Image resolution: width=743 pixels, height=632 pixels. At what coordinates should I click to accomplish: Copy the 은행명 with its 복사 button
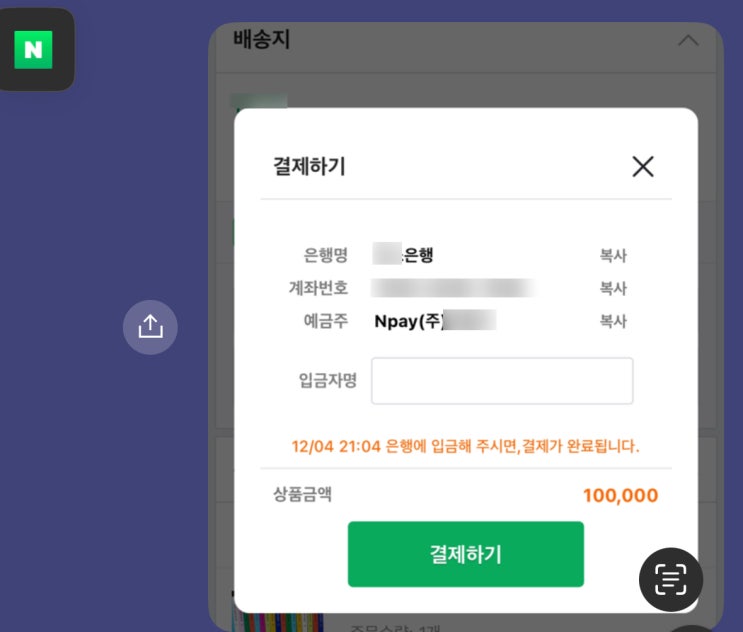[613, 256]
